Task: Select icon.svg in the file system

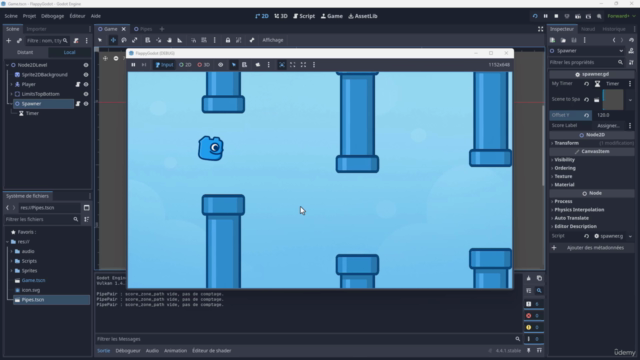Action: [x=31, y=290]
